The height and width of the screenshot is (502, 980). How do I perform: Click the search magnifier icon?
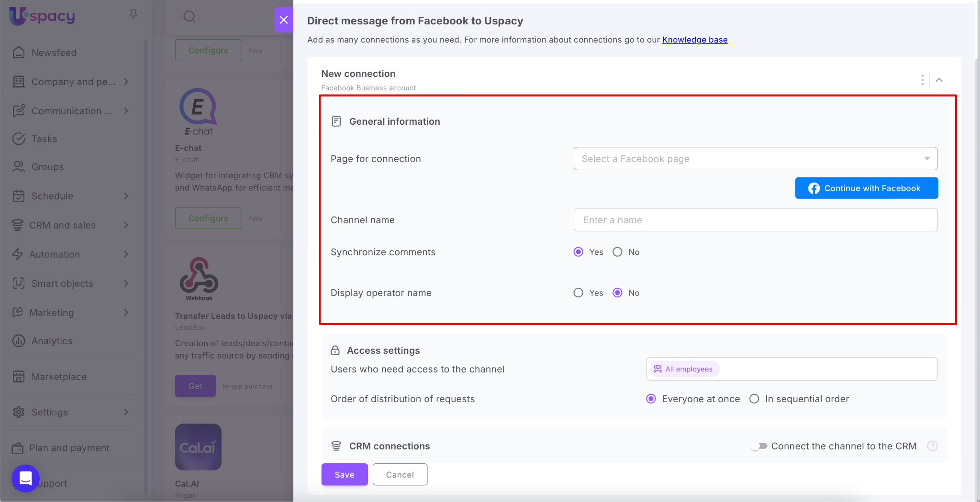click(189, 17)
